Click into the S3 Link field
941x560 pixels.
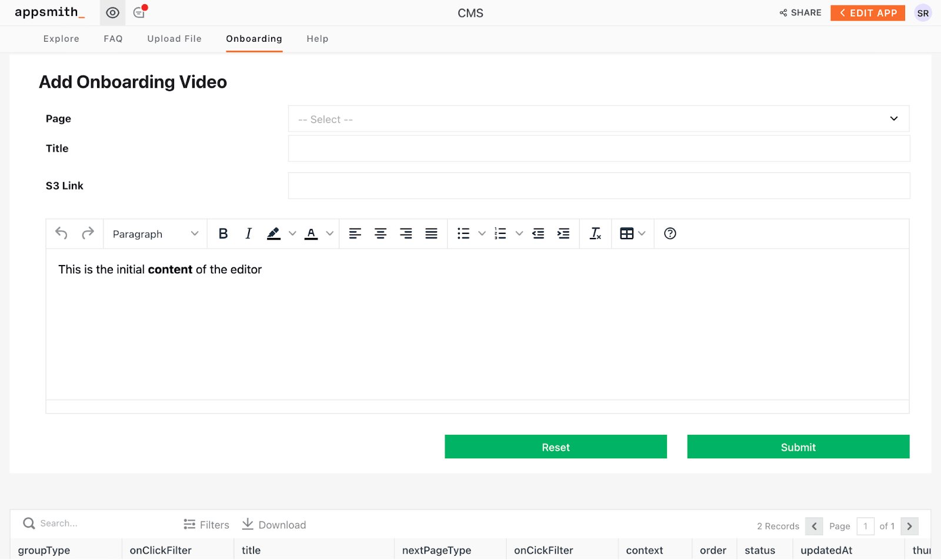tap(598, 186)
